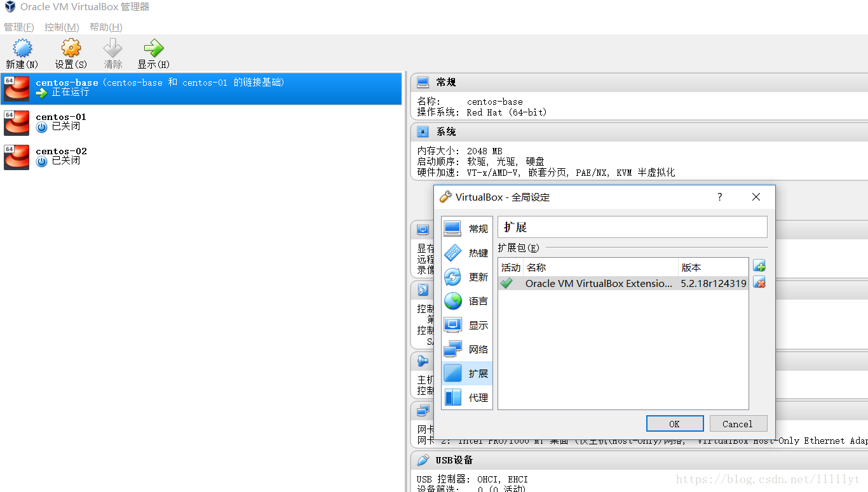Click the centos-01 Red Hat OS icon

click(17, 123)
